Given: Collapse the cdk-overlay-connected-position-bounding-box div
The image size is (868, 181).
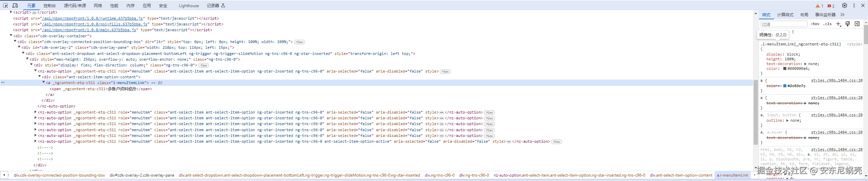Looking at the screenshot, I should [15, 41].
